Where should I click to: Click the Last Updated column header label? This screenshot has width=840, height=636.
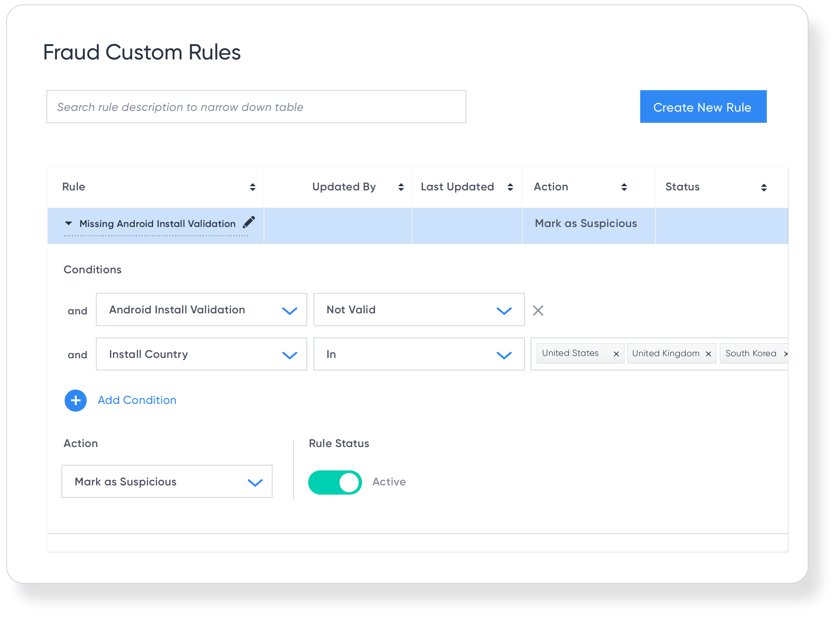click(457, 187)
